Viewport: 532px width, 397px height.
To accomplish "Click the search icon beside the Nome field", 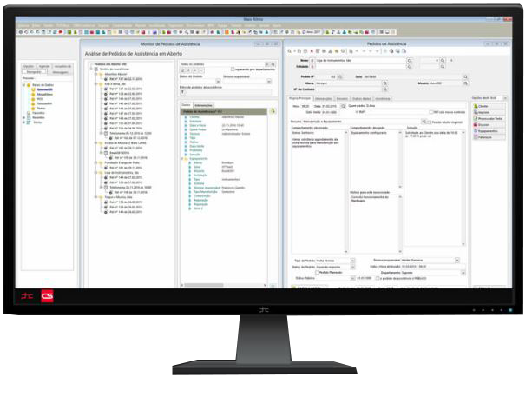I will pos(410,63).
